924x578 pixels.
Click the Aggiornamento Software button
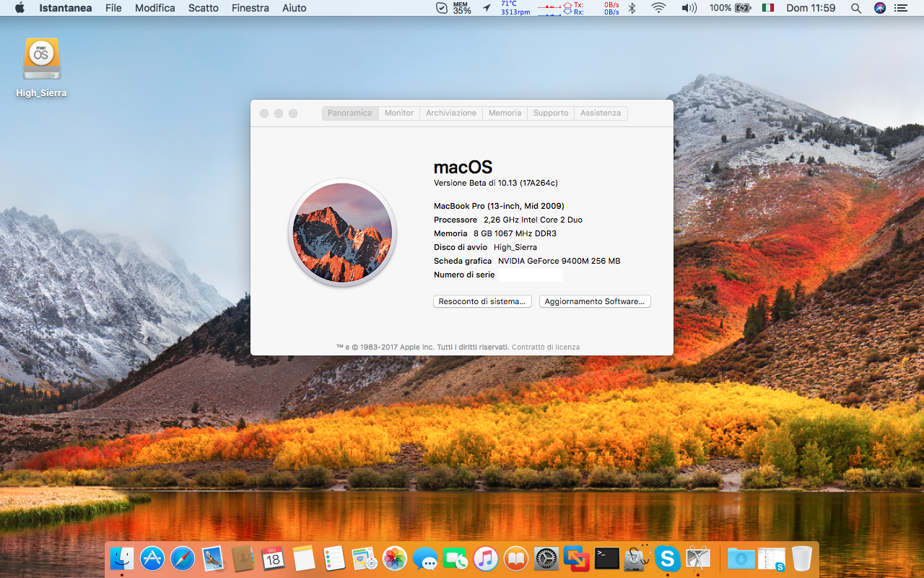[595, 301]
